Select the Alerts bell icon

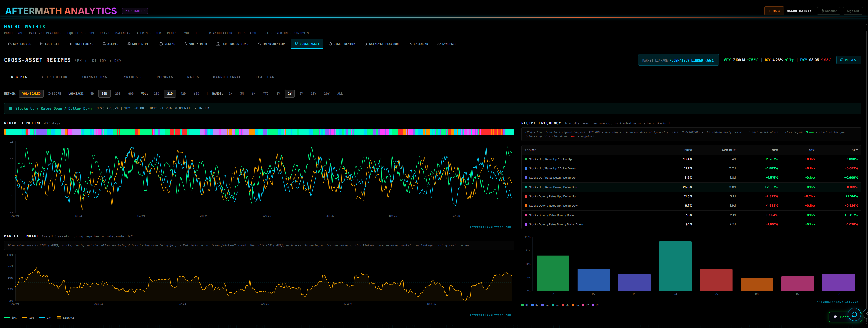(x=104, y=44)
